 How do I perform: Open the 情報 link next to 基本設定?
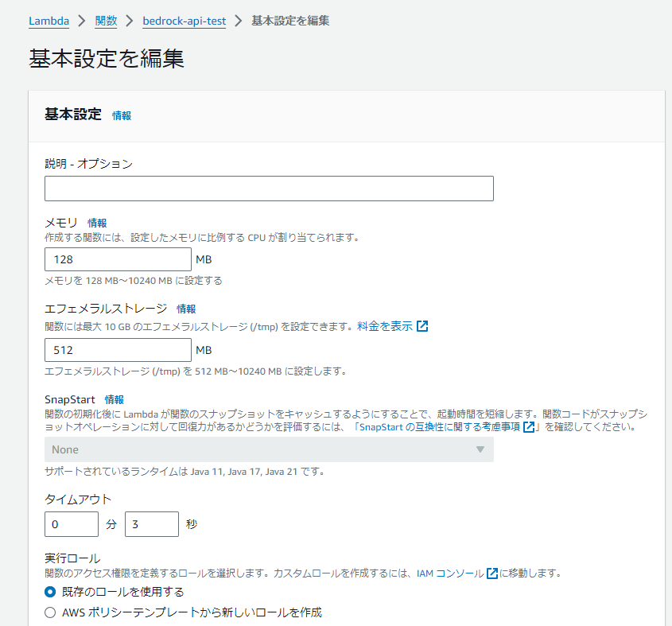121,115
